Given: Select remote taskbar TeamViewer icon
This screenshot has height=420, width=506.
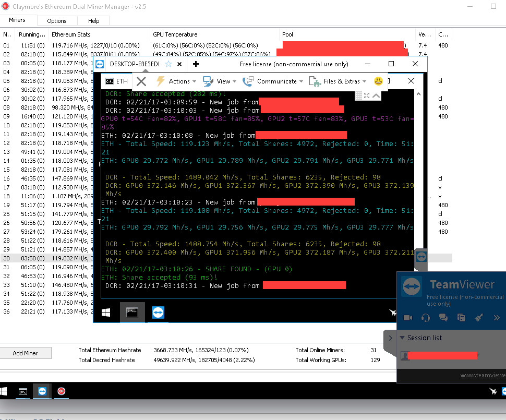Looking at the screenshot, I should (x=158, y=313).
